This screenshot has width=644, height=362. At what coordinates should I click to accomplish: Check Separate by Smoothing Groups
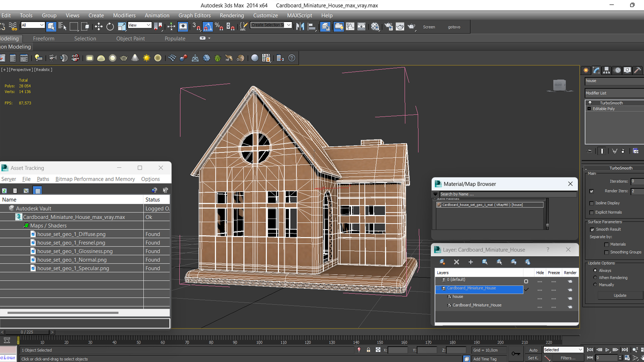[606, 252]
